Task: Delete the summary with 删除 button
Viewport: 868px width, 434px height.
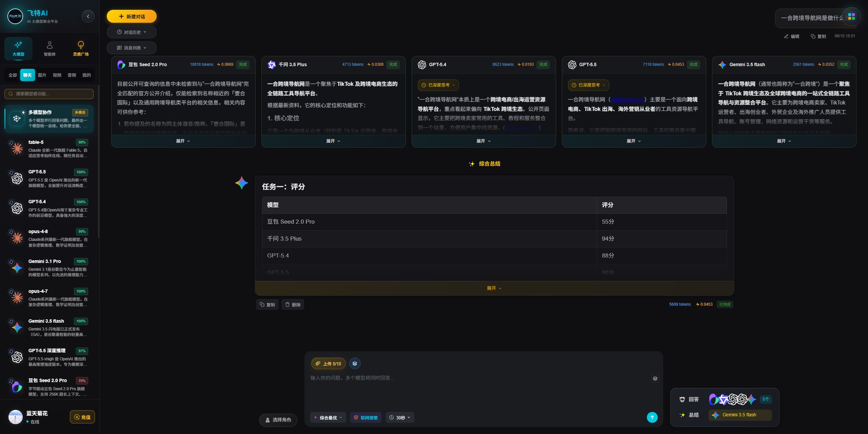Action: coord(293,304)
